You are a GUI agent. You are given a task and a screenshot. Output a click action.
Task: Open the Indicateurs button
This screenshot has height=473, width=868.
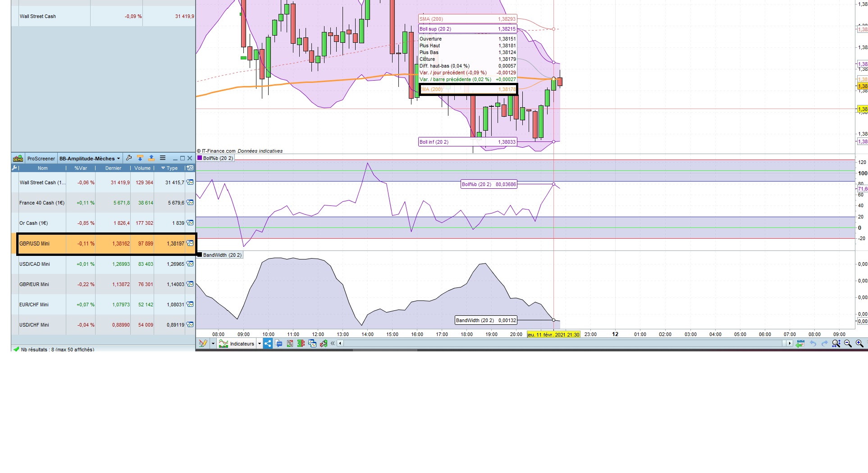237,343
